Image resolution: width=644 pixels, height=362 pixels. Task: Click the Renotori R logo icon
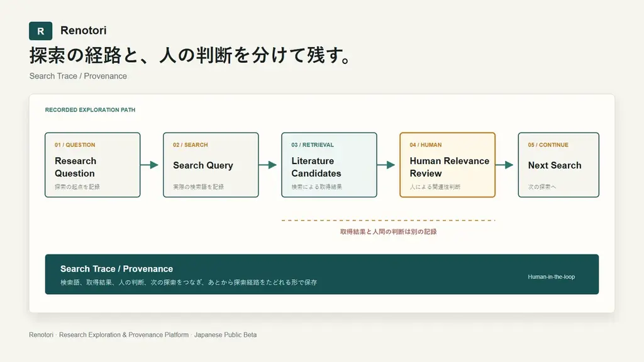pyautogui.click(x=40, y=31)
